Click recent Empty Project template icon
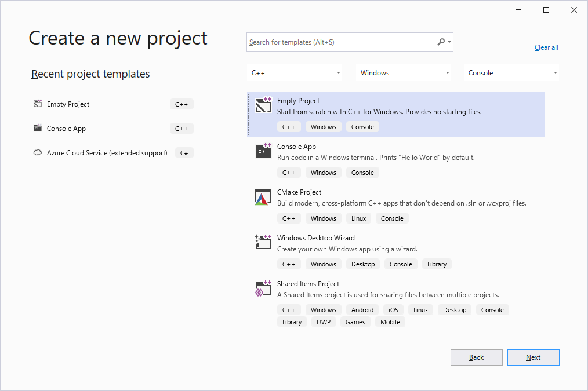Image resolution: width=588 pixels, height=391 pixels. (38, 104)
